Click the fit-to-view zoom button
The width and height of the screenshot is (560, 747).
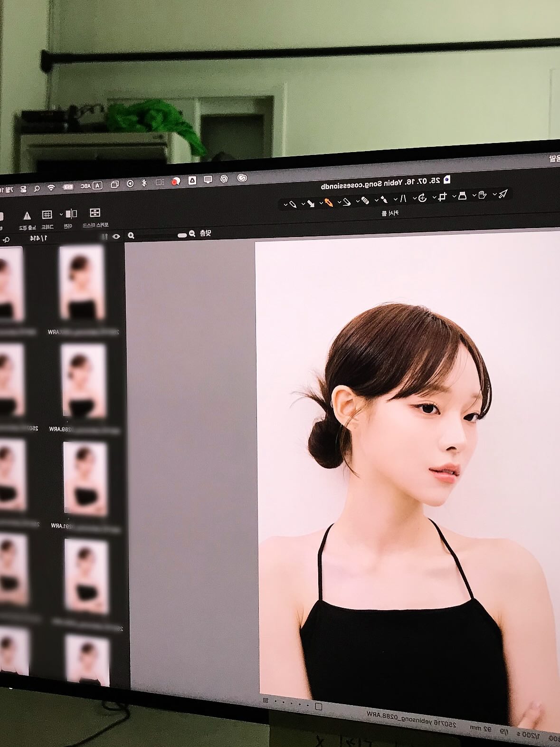205,233
